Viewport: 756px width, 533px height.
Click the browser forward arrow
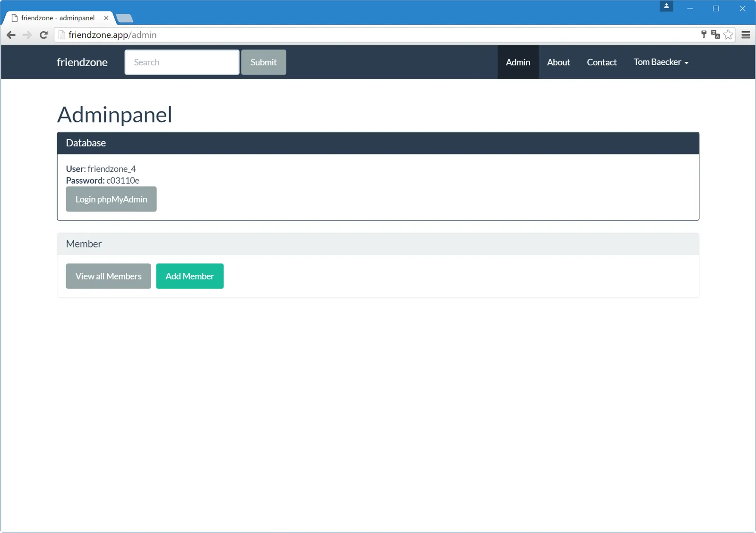pyautogui.click(x=27, y=35)
